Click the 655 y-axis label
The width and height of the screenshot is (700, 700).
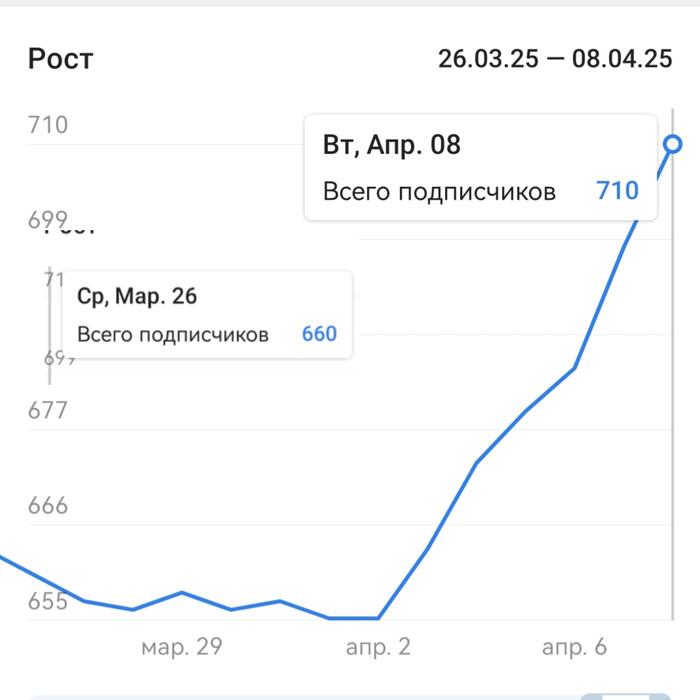point(48,601)
